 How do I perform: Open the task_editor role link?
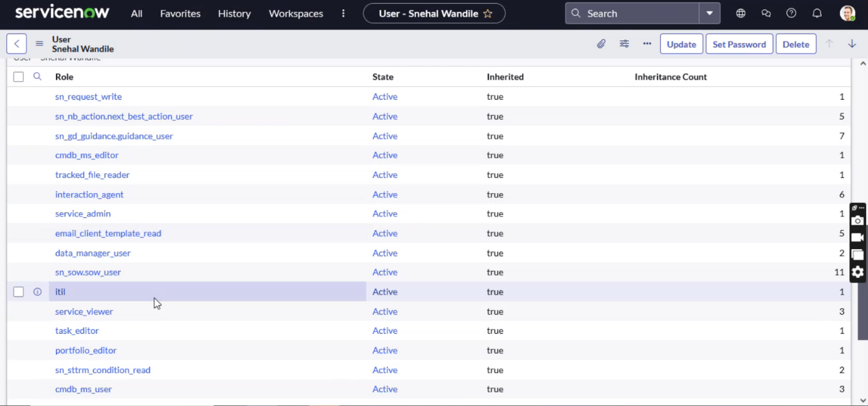click(x=77, y=331)
